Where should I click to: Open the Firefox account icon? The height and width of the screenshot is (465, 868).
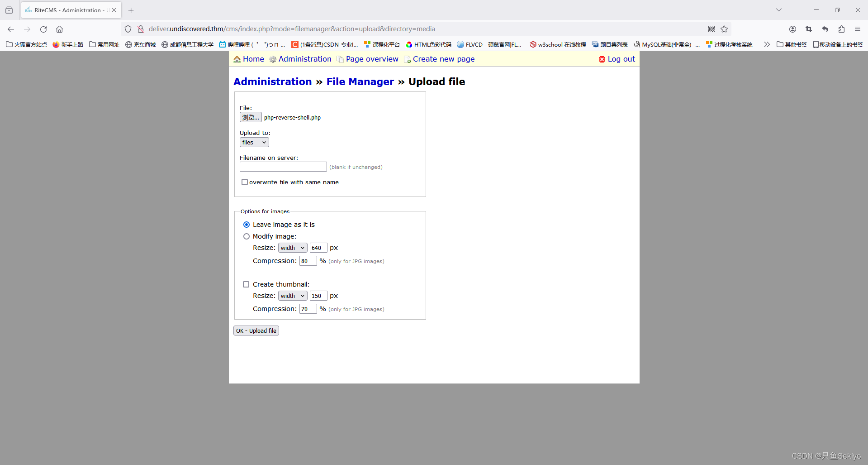pyautogui.click(x=792, y=29)
